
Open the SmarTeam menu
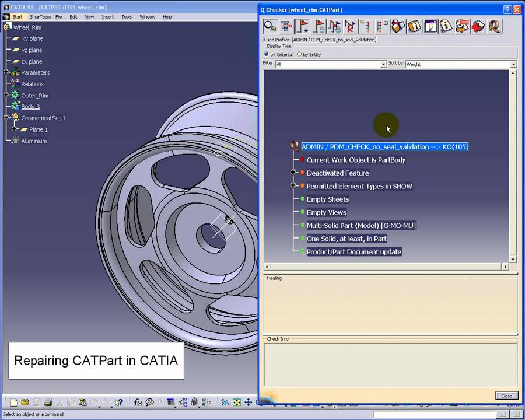click(x=40, y=17)
